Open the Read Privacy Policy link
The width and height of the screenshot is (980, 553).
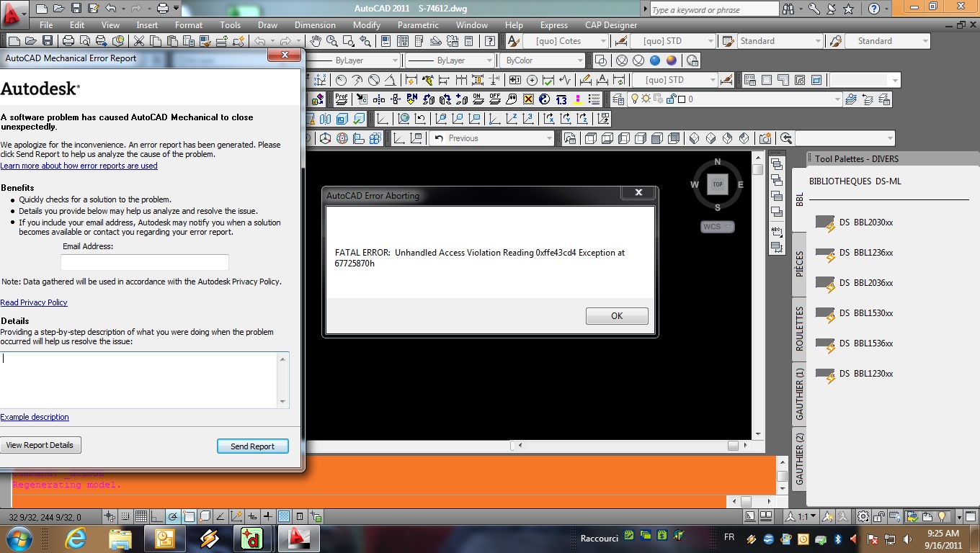(34, 302)
